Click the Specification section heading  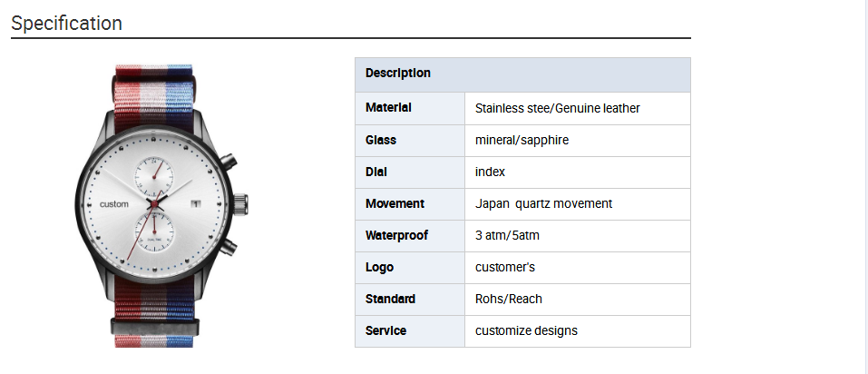66,24
